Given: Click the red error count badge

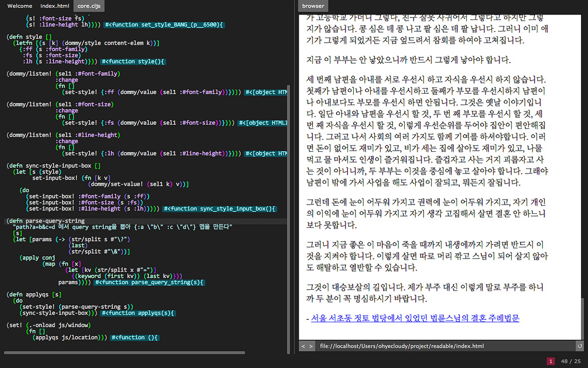Looking at the screenshot, I should click(550, 361).
